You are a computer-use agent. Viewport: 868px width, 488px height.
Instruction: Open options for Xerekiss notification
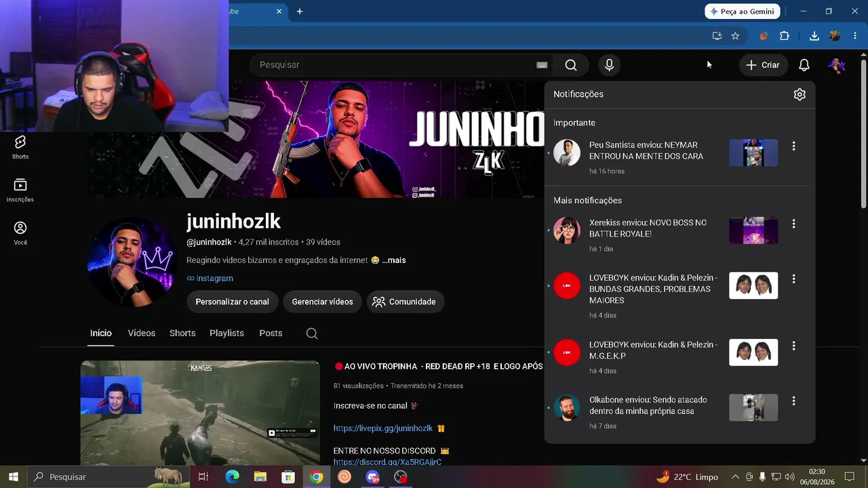coord(793,224)
